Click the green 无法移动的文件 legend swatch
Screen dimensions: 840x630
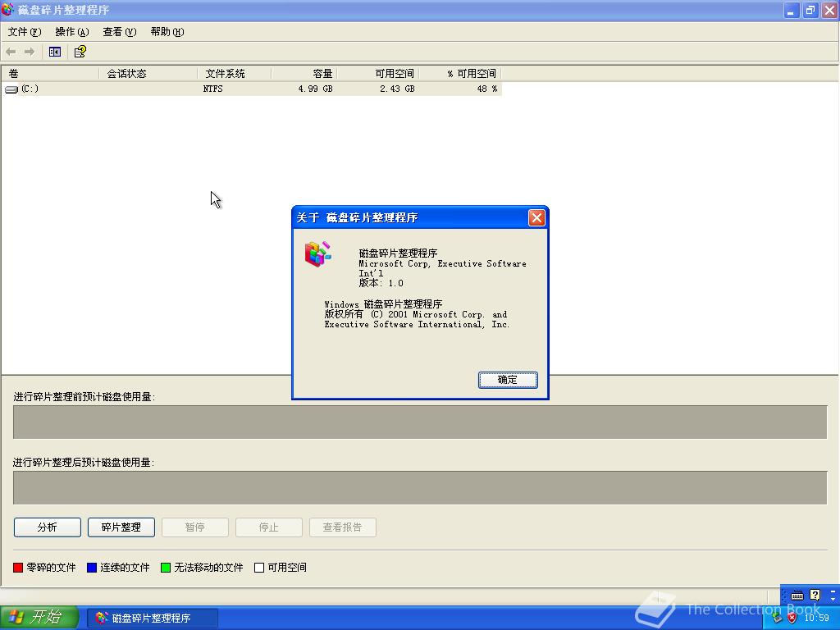point(166,568)
